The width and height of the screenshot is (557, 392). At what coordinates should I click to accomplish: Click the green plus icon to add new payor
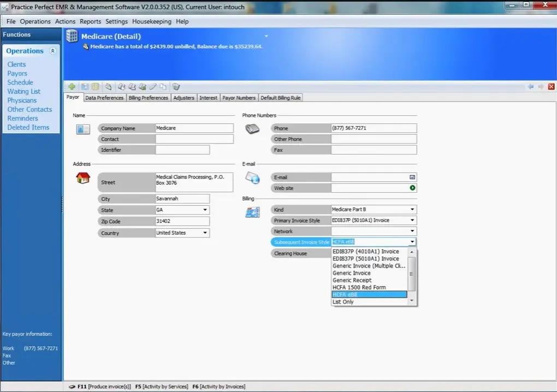click(72, 86)
